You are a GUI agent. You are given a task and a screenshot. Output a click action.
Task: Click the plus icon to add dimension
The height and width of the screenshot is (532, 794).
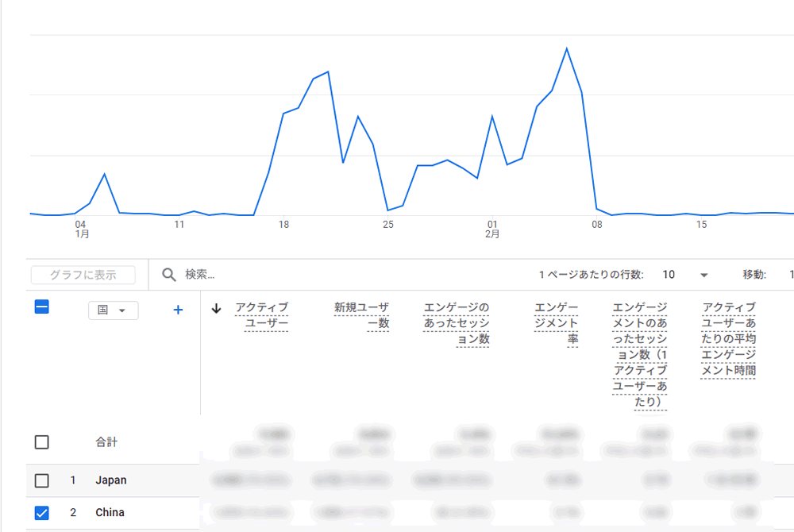[x=178, y=310]
